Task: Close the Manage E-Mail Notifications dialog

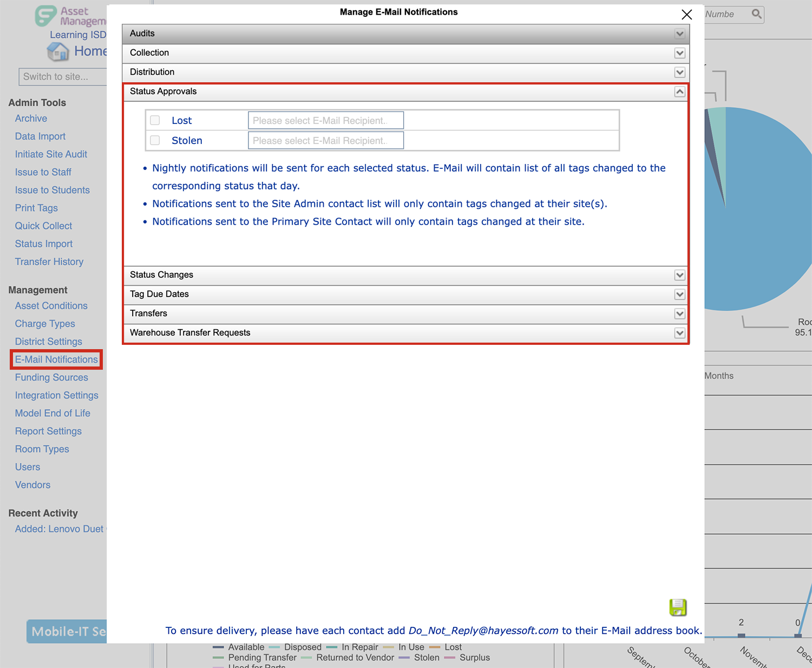Action: coord(686,15)
